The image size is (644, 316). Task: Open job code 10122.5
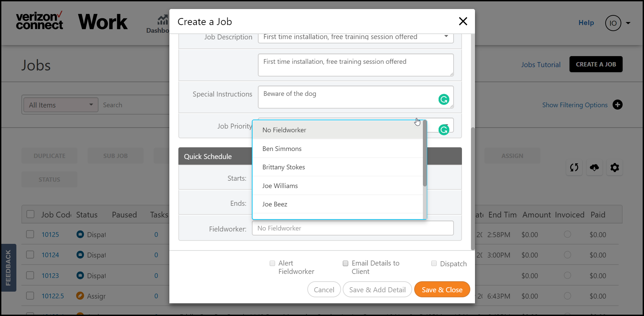tap(53, 296)
